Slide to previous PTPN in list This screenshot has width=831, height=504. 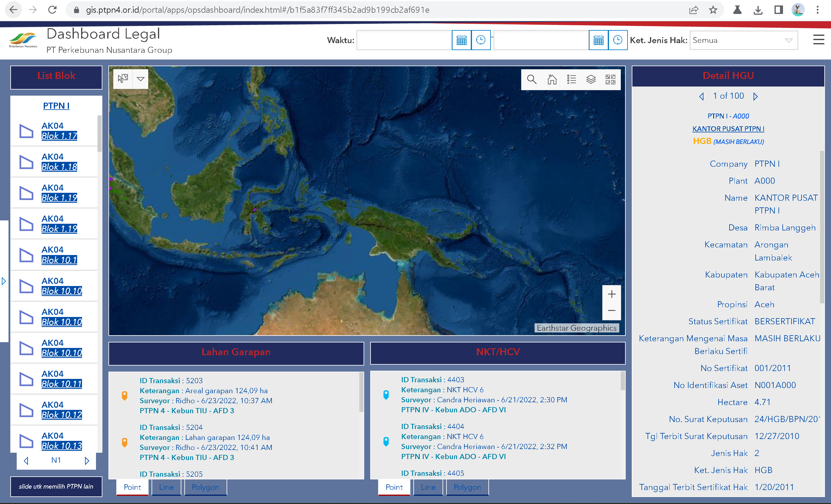26,461
